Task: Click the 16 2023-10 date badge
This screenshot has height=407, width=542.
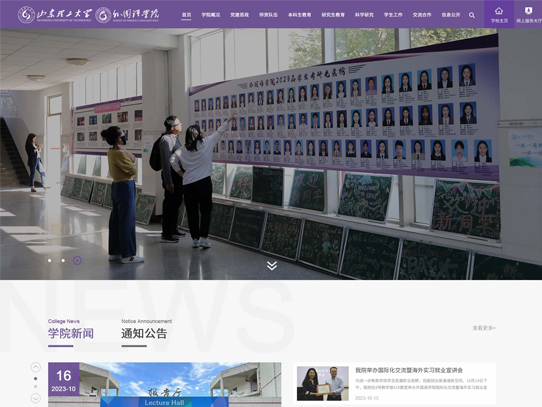Action: [64, 379]
